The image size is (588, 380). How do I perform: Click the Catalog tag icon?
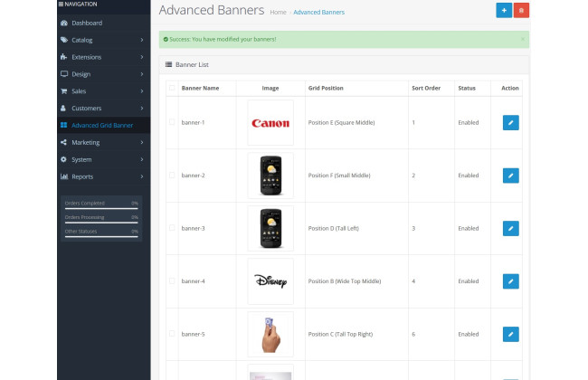click(64, 40)
